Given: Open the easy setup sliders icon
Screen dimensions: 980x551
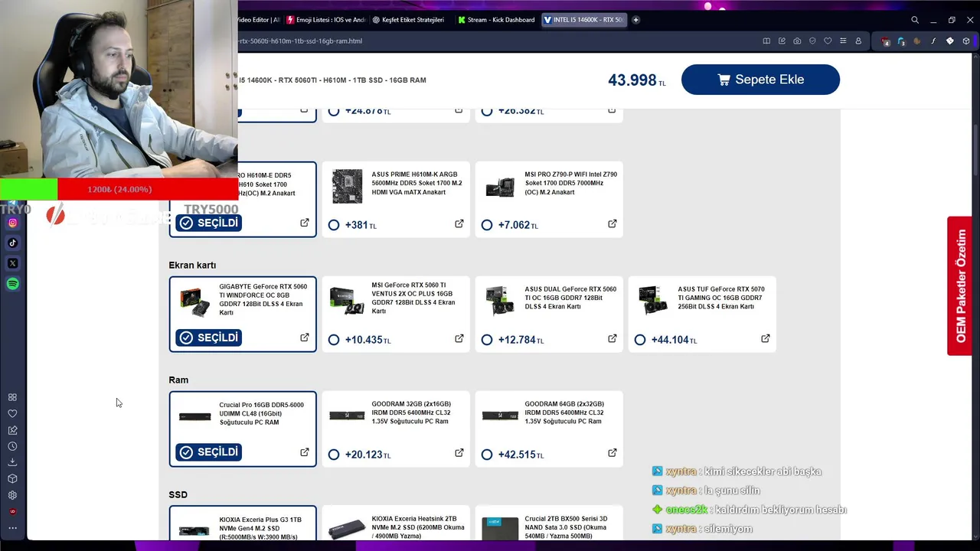Looking at the screenshot, I should [x=843, y=41].
